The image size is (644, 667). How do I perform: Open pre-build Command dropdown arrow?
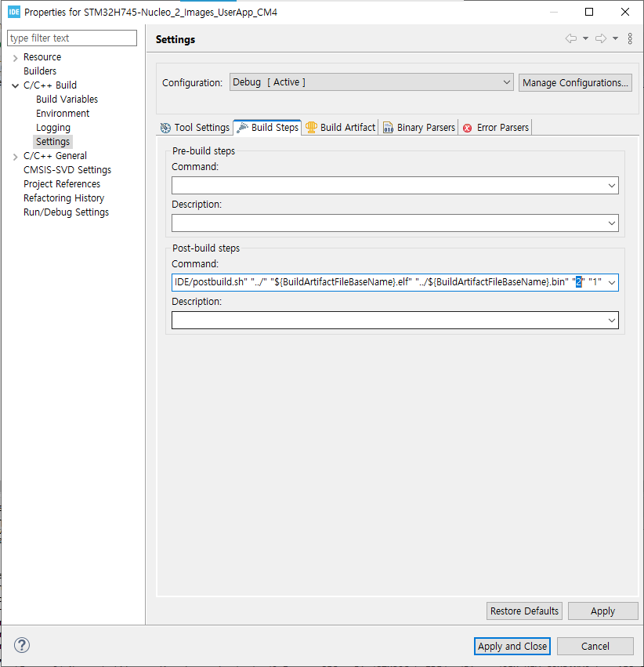tap(611, 186)
